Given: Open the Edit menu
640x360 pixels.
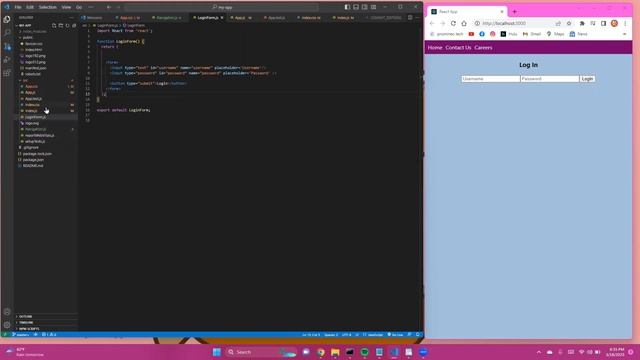Looking at the screenshot, I should pyautogui.click(x=30, y=7).
